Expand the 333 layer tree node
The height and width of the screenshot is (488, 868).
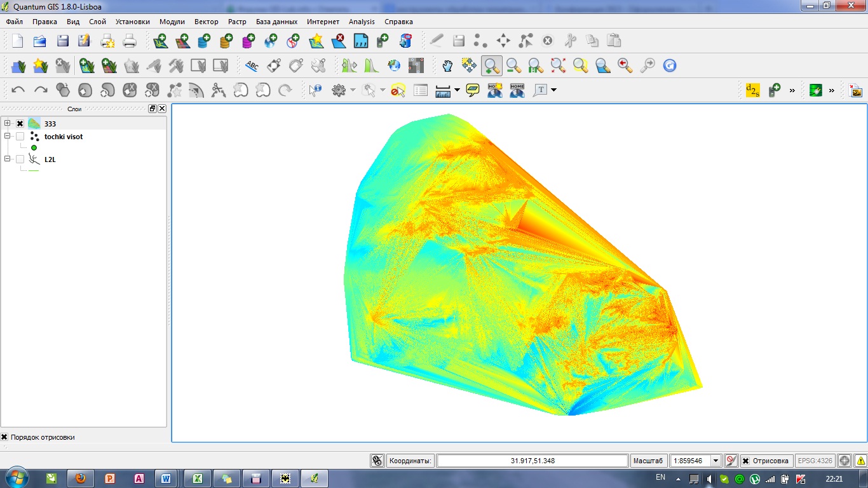[x=8, y=124]
